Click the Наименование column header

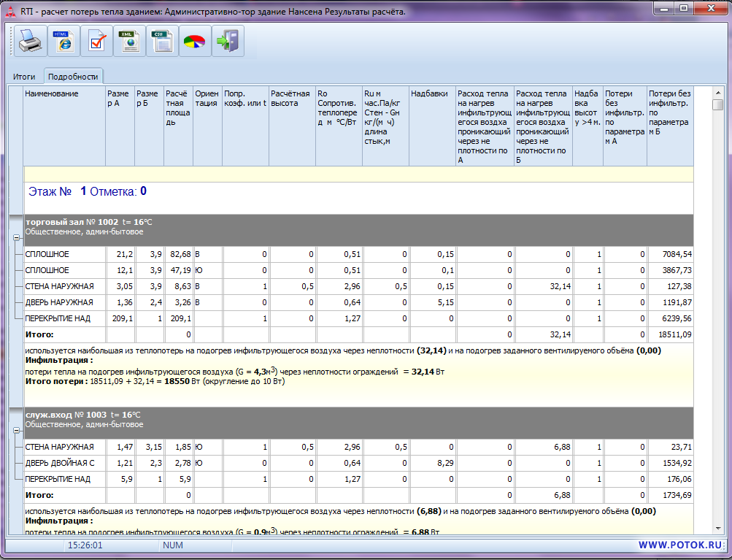pyautogui.click(x=51, y=94)
